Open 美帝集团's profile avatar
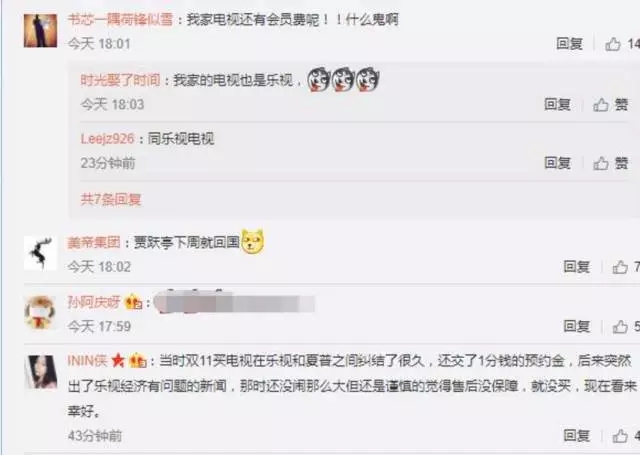Screen dimensions: 640x455 tap(40, 253)
